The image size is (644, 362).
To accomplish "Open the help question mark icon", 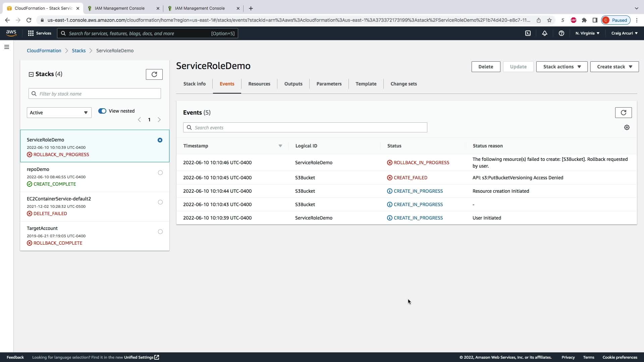I will [x=561, y=33].
